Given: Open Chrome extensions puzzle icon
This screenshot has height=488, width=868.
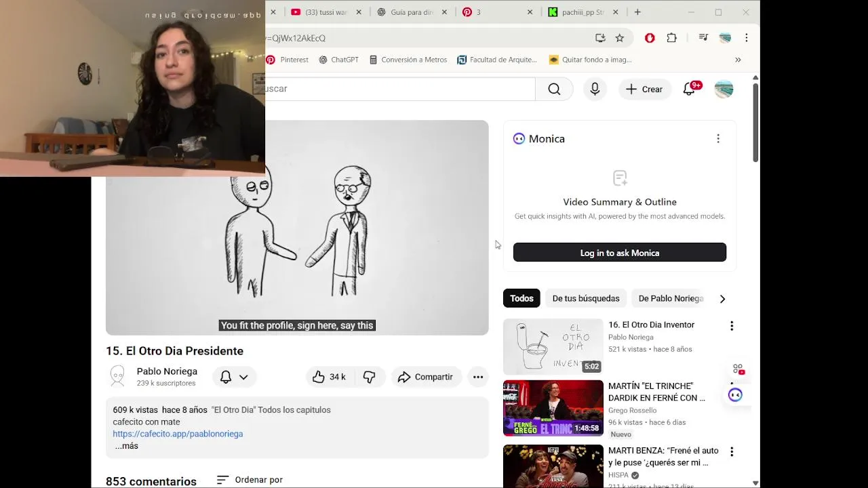Looking at the screenshot, I should click(671, 38).
